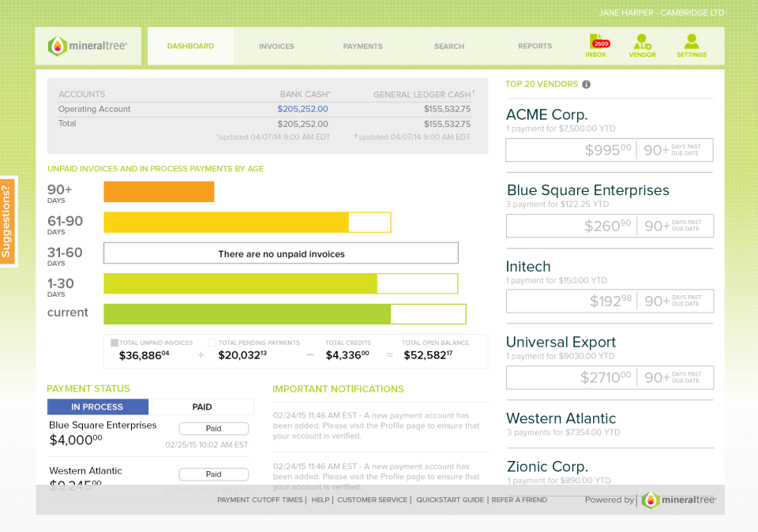Click Universal Export $2710.00 past due box

coord(610,377)
